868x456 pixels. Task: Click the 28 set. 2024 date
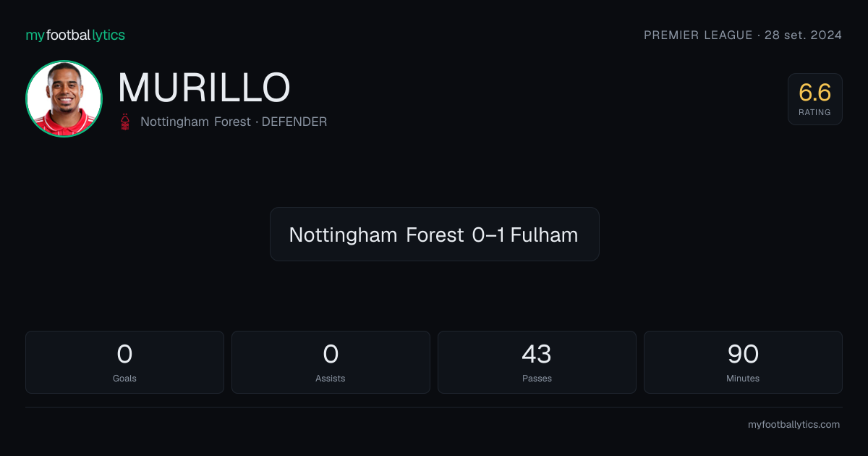click(x=803, y=35)
